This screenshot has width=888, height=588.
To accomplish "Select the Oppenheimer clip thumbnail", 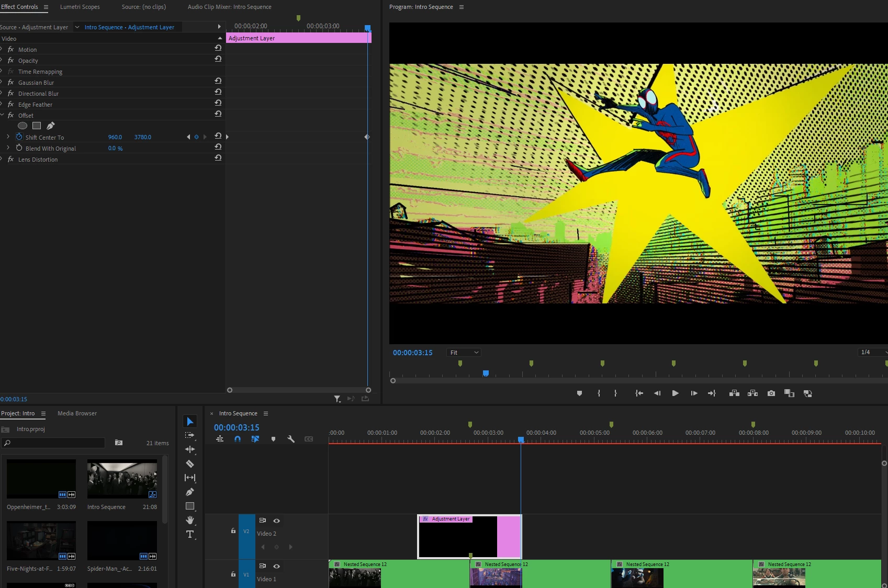I will pos(41,479).
